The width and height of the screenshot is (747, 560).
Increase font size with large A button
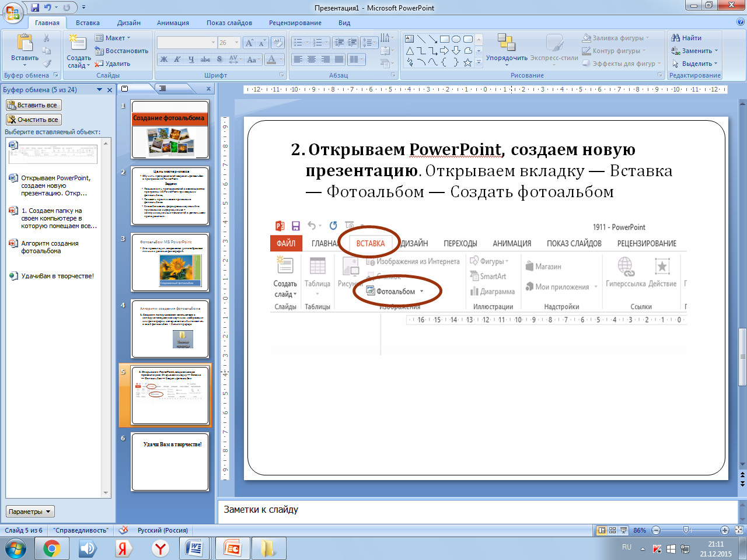pos(249,43)
